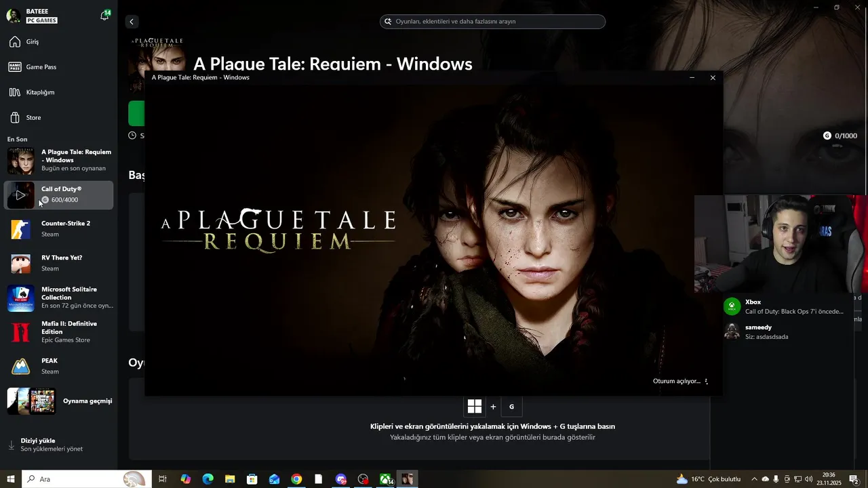This screenshot has height=488, width=868.
Task: Open the blank document taskbar icon
Action: pos(318,479)
